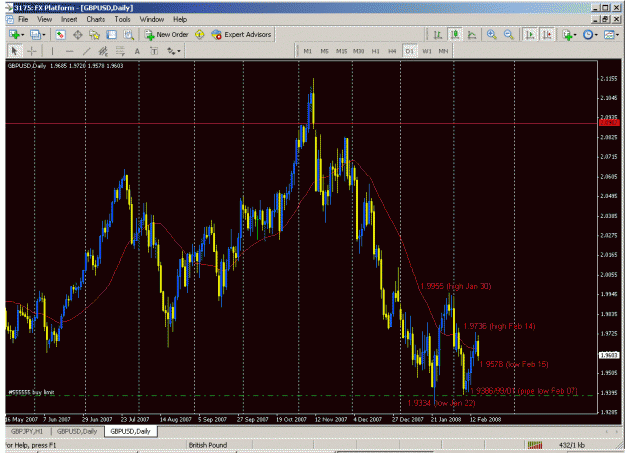
Task: Click the 1.9955 (high Jan 30) annotation
Action: 456,286
